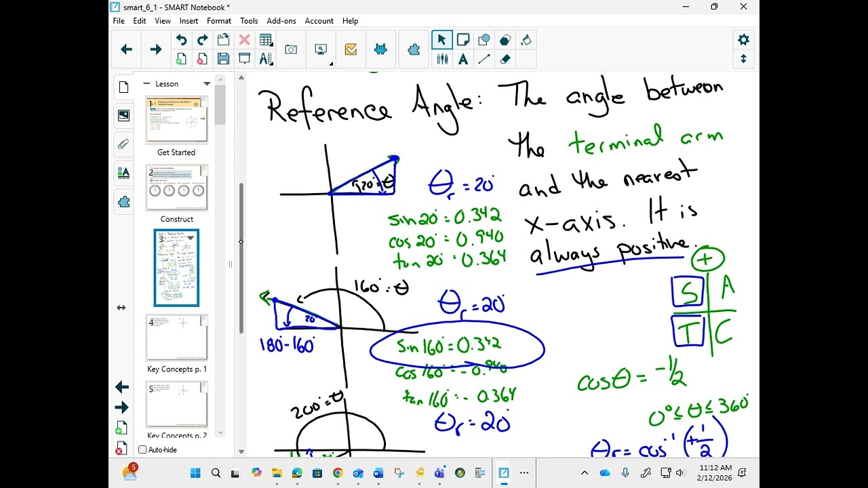Viewport: 868px width, 488px height.
Task: Open the Account menu
Action: (x=319, y=21)
